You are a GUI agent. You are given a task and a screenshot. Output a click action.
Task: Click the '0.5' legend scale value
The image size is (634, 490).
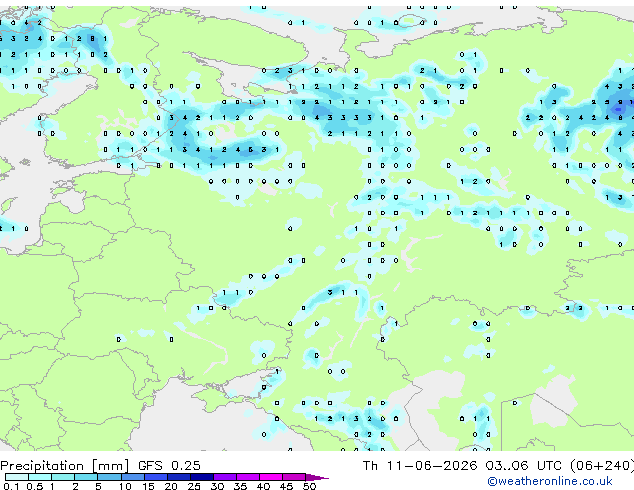click(x=34, y=486)
